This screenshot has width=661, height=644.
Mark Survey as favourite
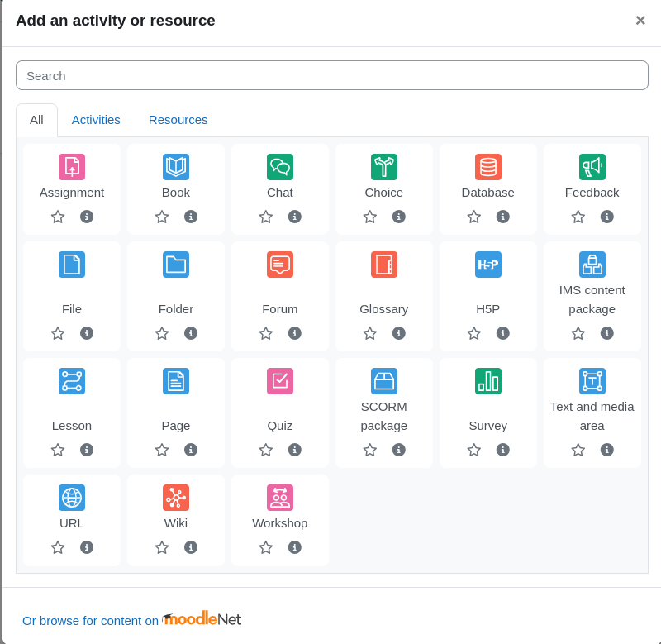coord(474,450)
